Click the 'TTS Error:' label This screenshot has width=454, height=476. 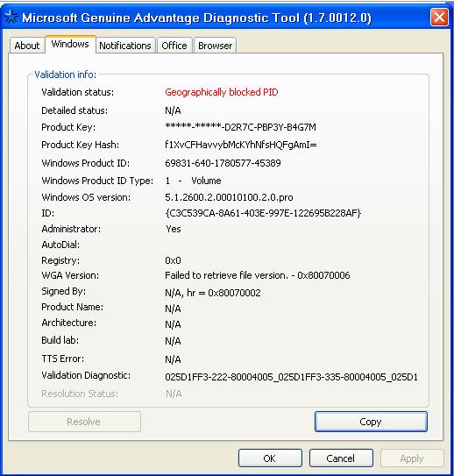[x=63, y=359]
